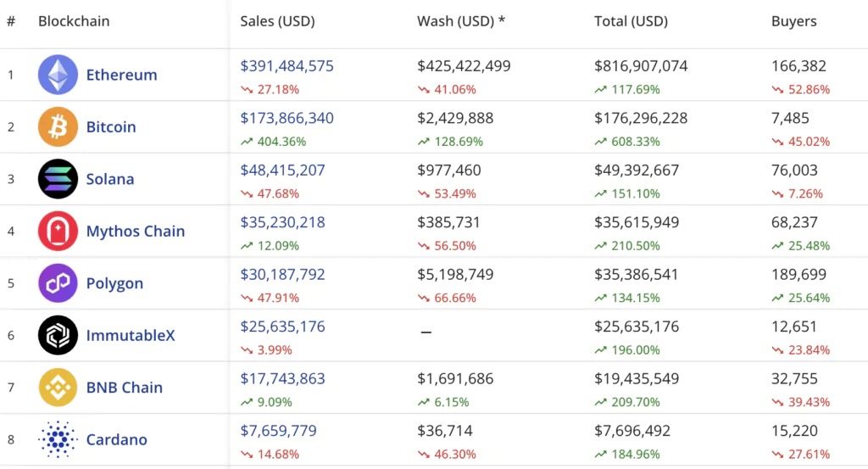Click Polygon wash value $5,198,749
Screen dimensions: 868x469
tap(455, 274)
